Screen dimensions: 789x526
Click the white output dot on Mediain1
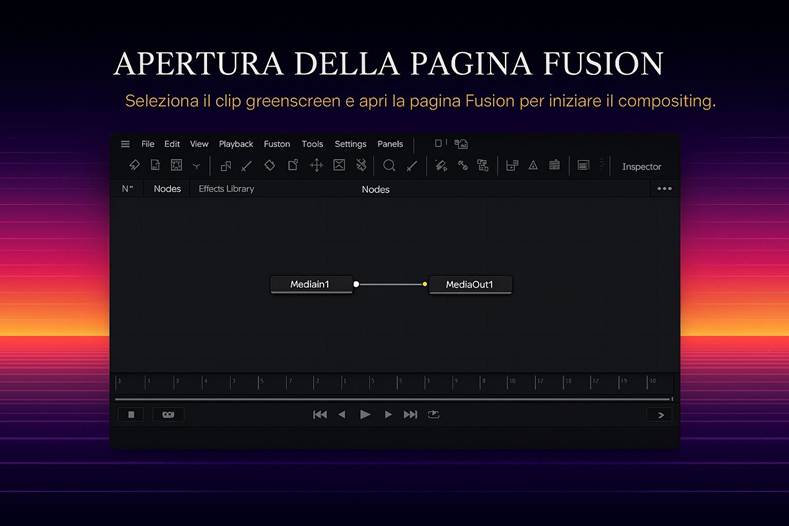(x=356, y=284)
